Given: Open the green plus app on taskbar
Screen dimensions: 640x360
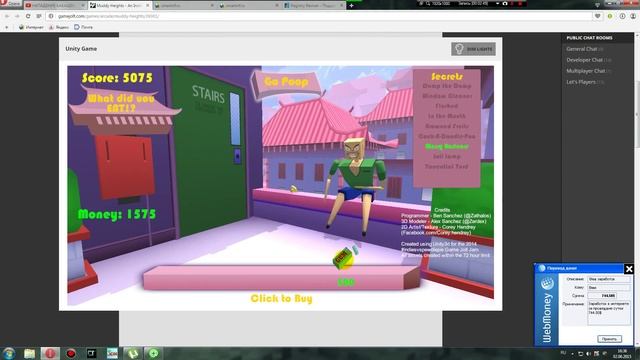Looking at the screenshot, I should click(x=153, y=353).
